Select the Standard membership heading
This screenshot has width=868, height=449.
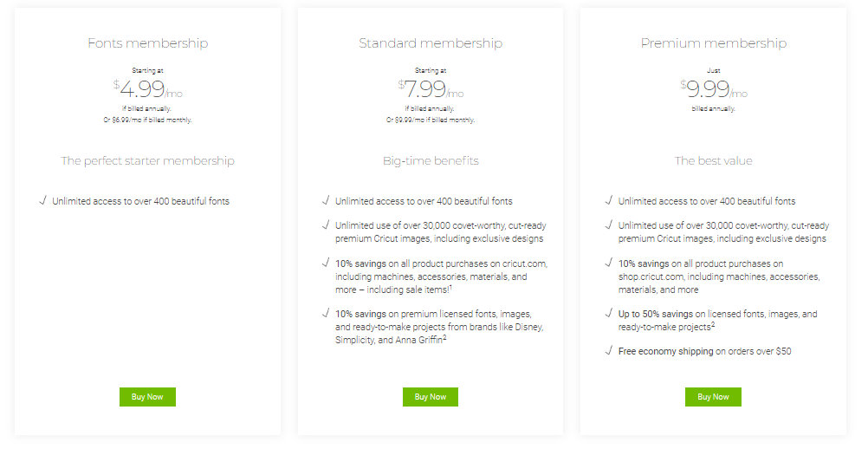coord(431,43)
